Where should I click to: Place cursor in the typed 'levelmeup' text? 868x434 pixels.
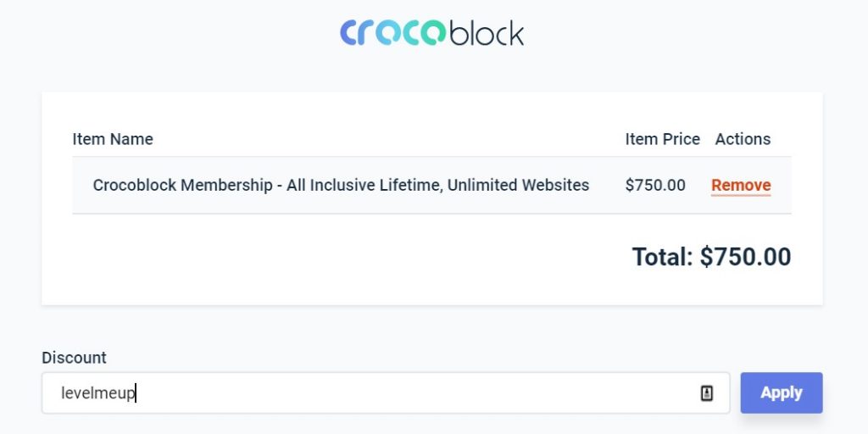(98, 393)
